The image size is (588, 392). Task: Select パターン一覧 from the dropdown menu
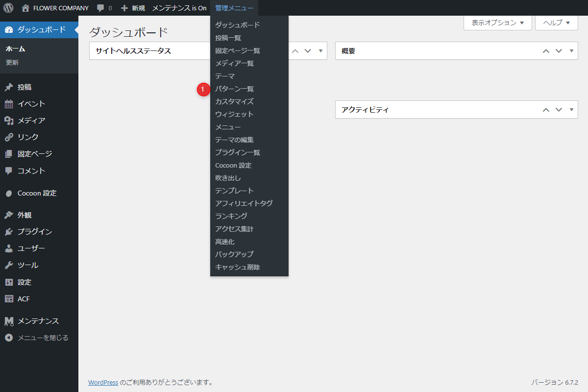tap(249, 89)
